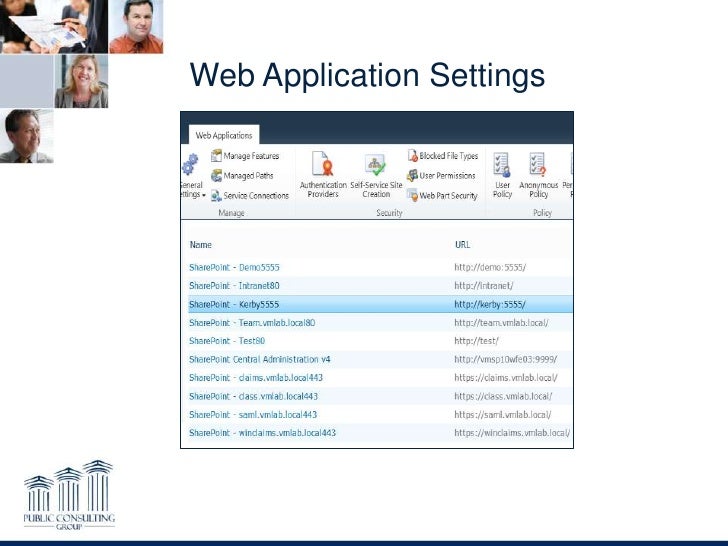Click the Managed Paths icon
The height and width of the screenshot is (546, 728).
216,176
